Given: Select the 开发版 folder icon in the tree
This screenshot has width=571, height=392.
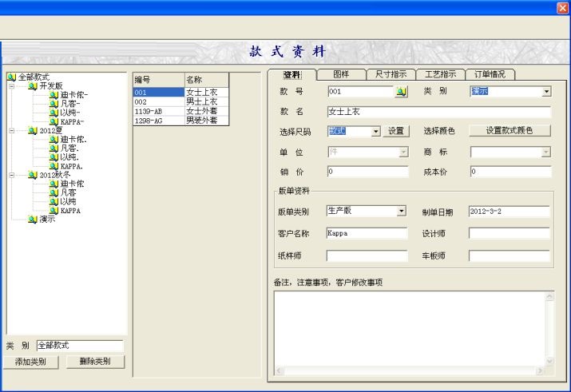Looking at the screenshot, I should pos(33,86).
